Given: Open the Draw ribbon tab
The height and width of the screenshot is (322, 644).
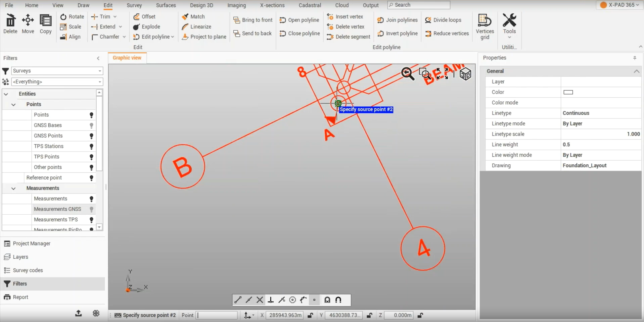Looking at the screenshot, I should [x=83, y=5].
